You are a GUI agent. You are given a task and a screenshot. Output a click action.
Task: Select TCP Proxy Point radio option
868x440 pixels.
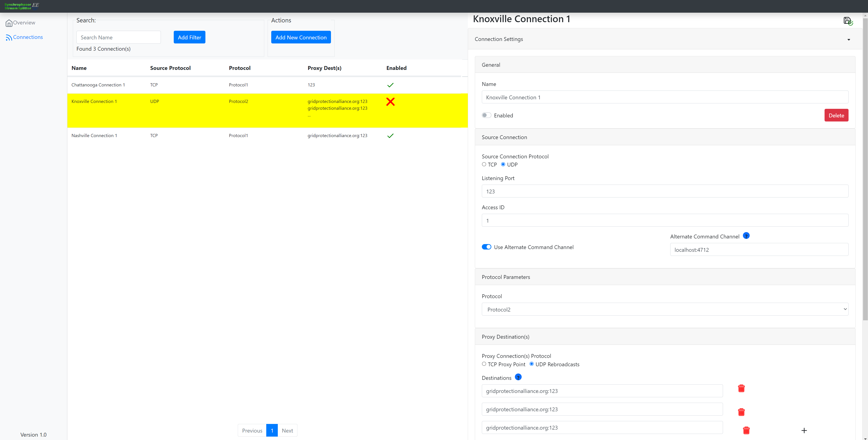point(484,364)
